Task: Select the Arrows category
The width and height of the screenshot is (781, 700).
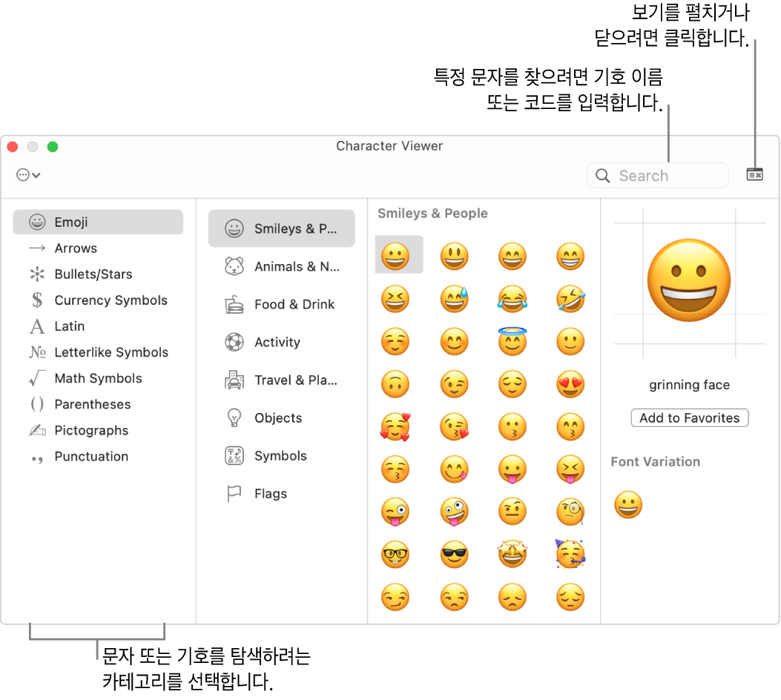Action: coord(98,248)
